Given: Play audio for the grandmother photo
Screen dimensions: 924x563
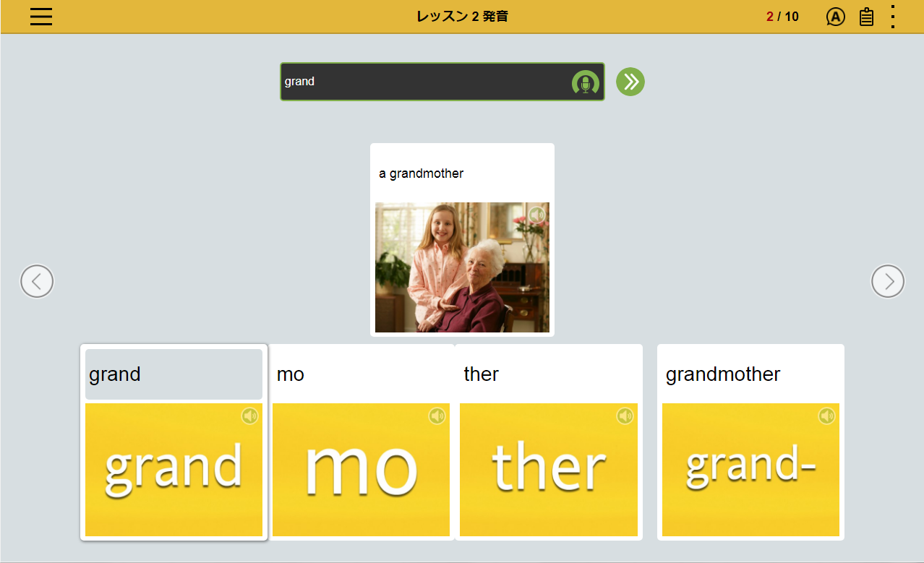Looking at the screenshot, I should [x=536, y=215].
